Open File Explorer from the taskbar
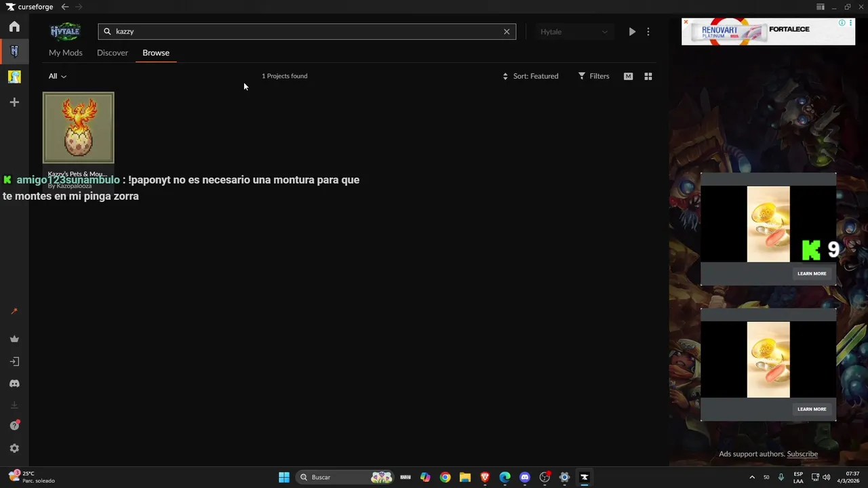The image size is (868, 488). coord(465,477)
